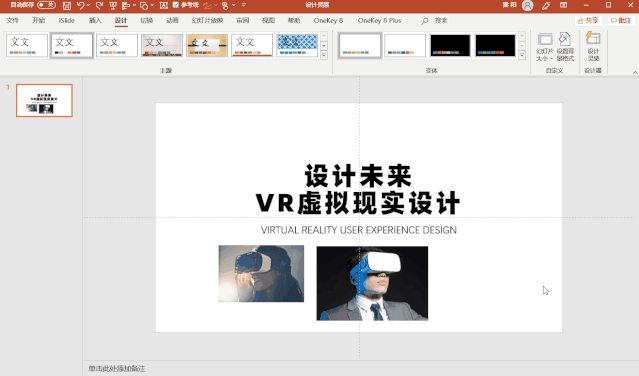The image size is (639, 376).
Task: Open the Animations (动画) tab
Action: pos(172,20)
